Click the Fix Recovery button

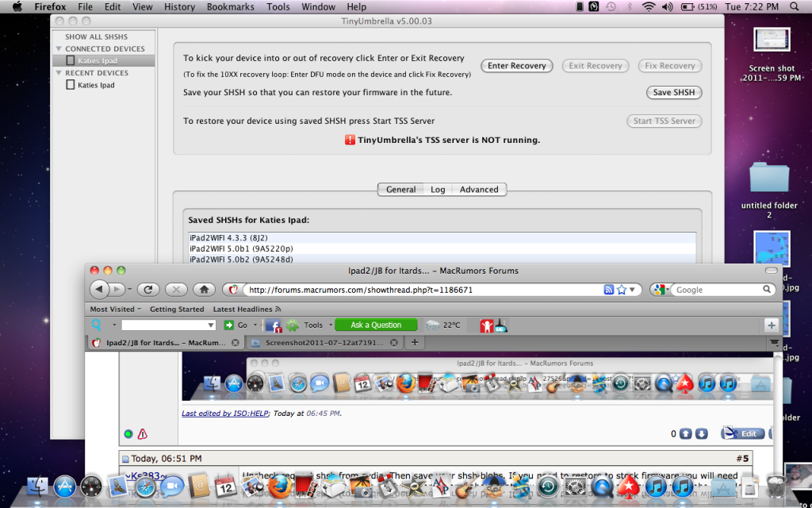670,66
